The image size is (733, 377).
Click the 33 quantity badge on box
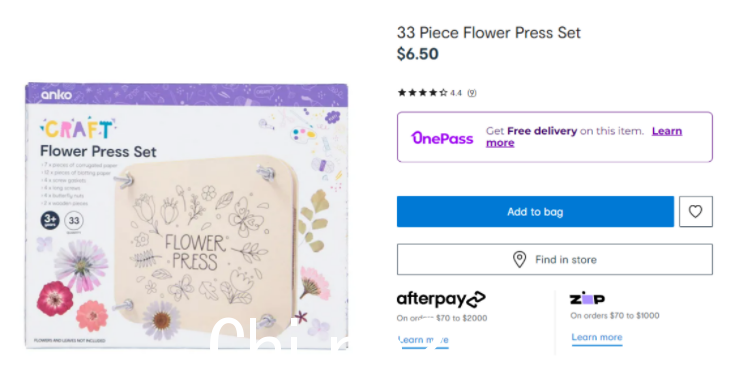click(74, 221)
